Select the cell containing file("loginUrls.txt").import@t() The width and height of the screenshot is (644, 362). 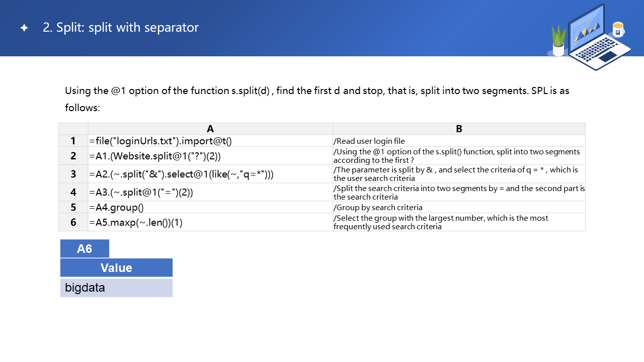click(x=210, y=141)
